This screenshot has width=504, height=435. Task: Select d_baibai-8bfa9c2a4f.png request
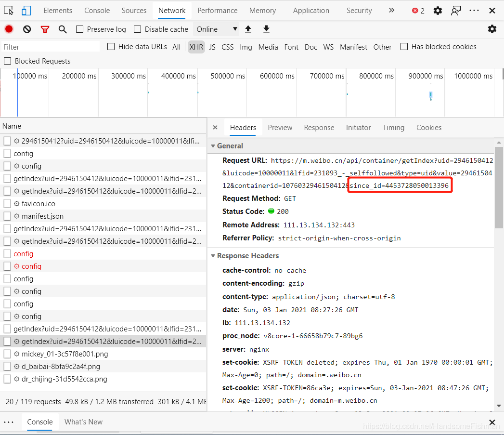click(103, 367)
